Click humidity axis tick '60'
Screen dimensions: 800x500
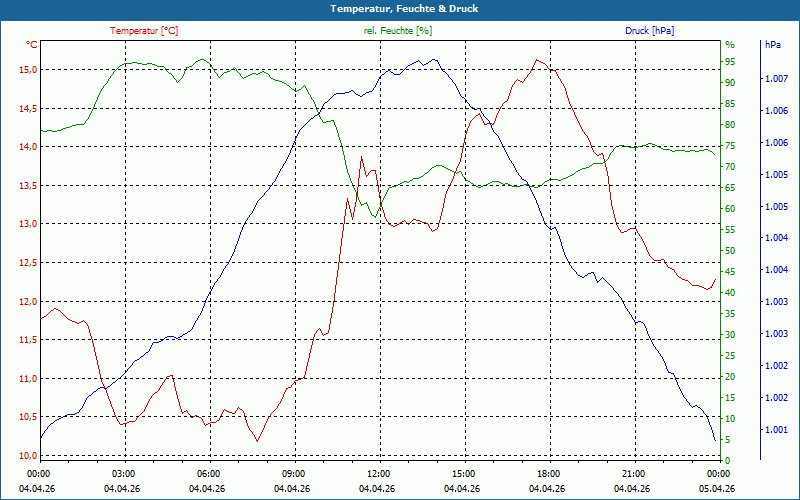[730, 209]
